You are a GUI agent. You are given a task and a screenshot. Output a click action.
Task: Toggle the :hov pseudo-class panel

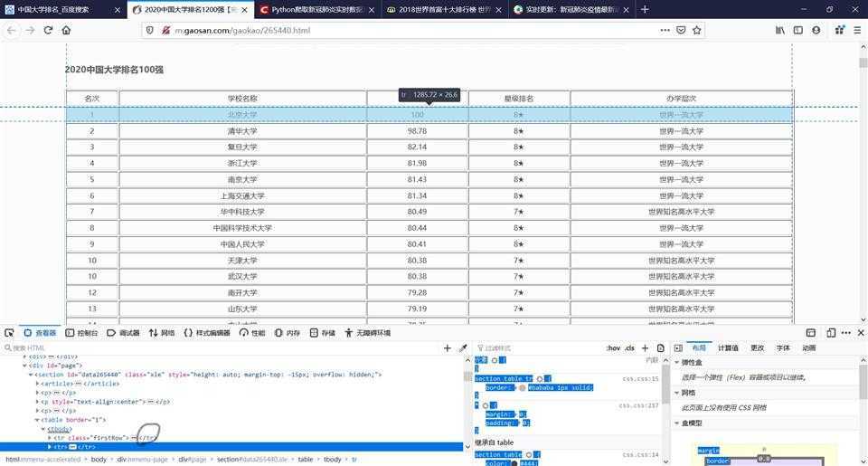point(612,348)
